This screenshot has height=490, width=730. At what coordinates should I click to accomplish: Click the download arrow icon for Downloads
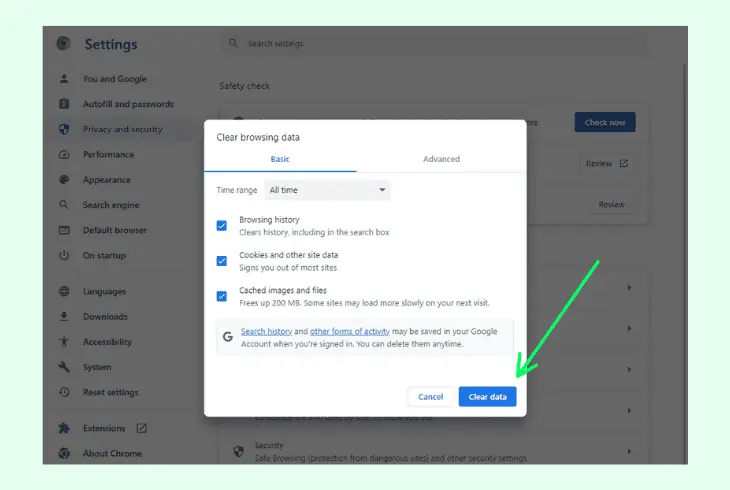click(x=64, y=317)
